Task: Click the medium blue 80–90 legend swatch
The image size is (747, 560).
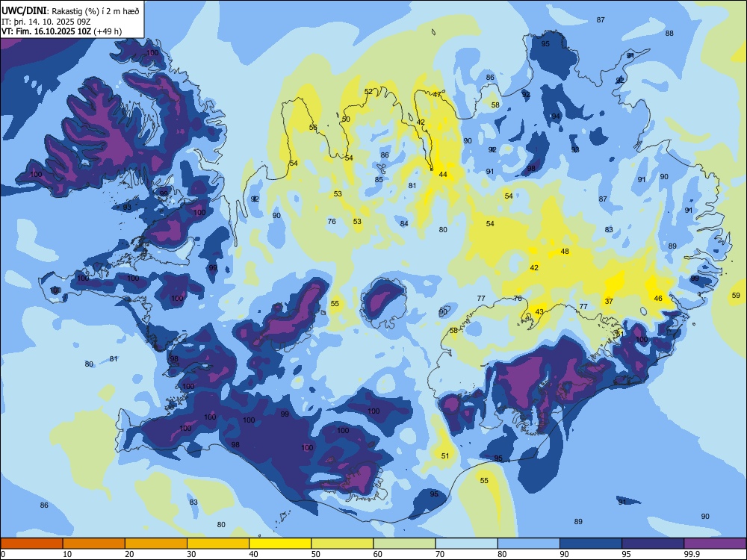Action: click(x=529, y=544)
